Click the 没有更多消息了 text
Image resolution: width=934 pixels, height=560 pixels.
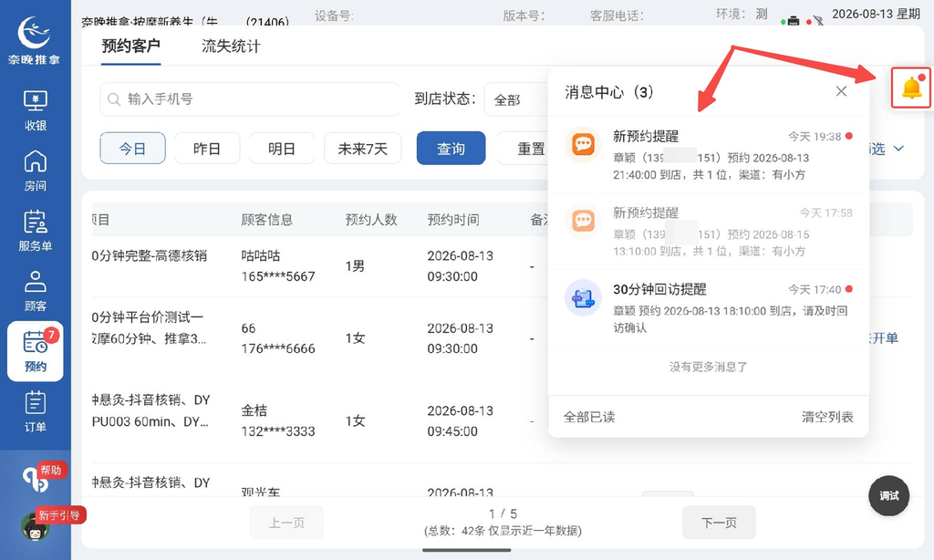click(708, 367)
